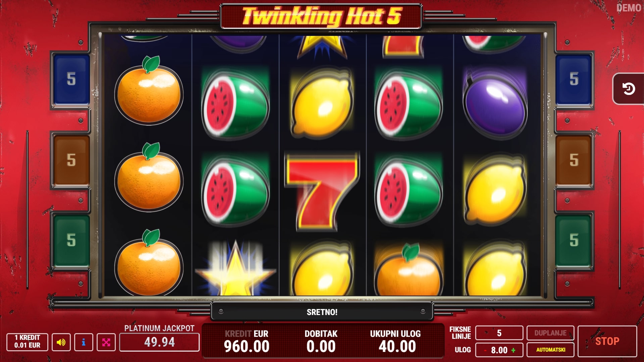Click the fixed lines value field
644x362 pixels.
pos(499,333)
